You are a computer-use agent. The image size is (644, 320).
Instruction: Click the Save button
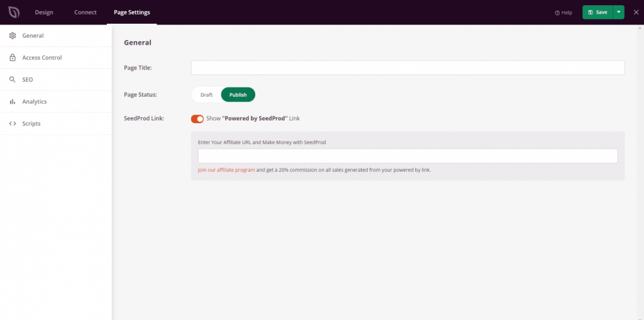point(597,13)
